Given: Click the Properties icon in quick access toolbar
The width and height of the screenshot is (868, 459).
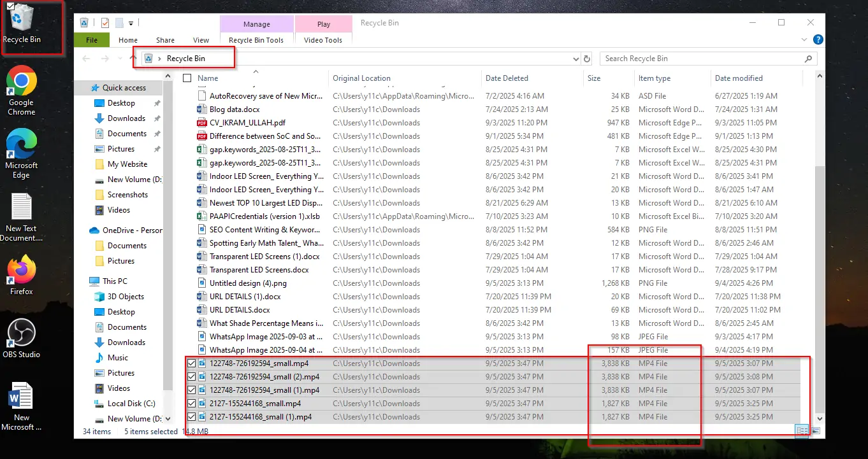Looking at the screenshot, I should tap(105, 24).
